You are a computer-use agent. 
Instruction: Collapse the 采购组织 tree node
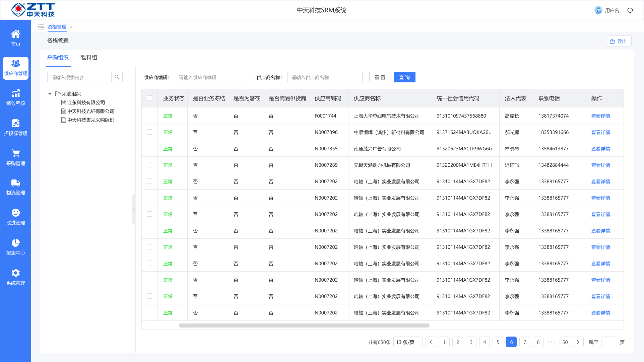coord(50,94)
